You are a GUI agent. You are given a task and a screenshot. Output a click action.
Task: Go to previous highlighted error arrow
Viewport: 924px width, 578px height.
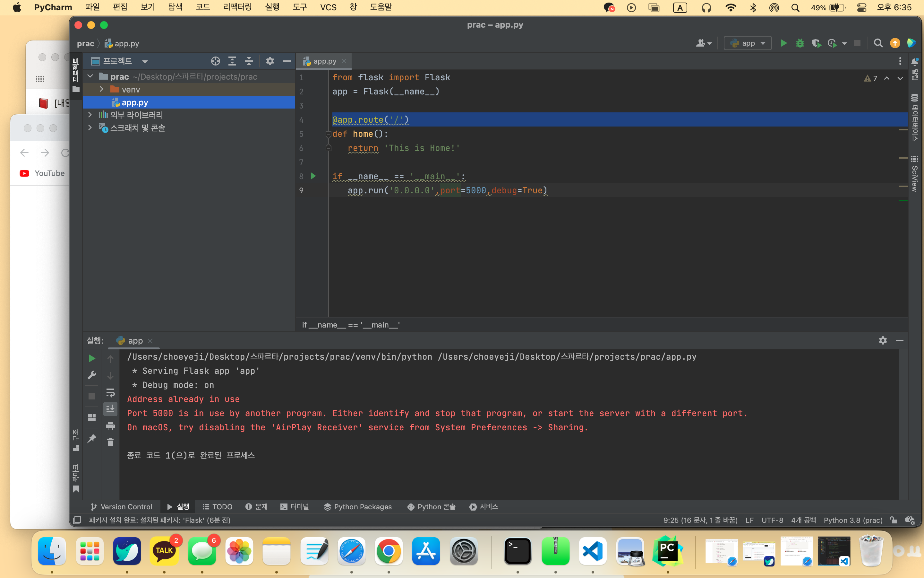[x=886, y=78]
